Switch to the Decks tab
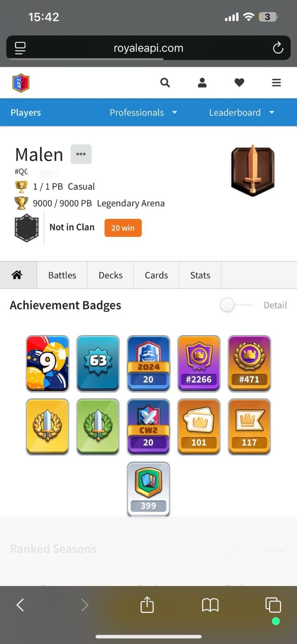297x644 pixels. (x=111, y=275)
